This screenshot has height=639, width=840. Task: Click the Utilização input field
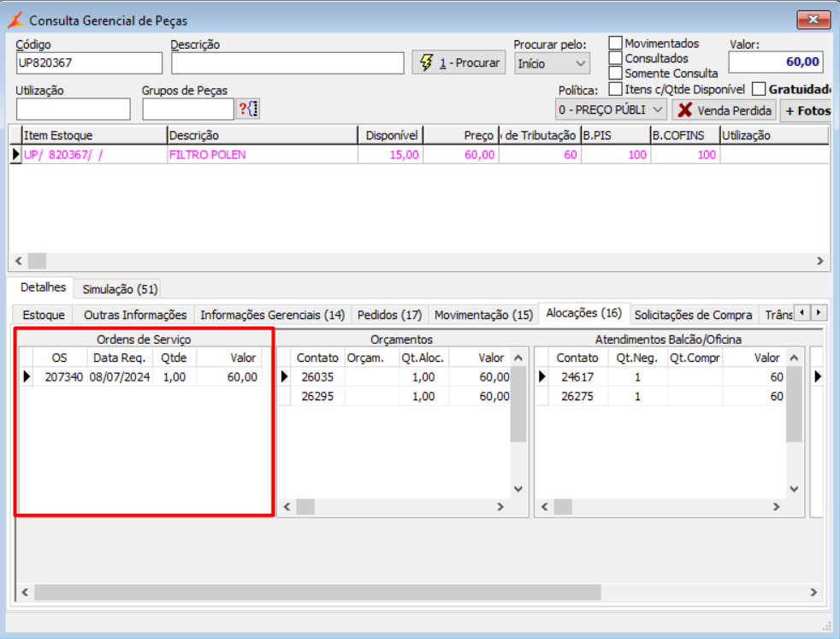pyautogui.click(x=74, y=109)
